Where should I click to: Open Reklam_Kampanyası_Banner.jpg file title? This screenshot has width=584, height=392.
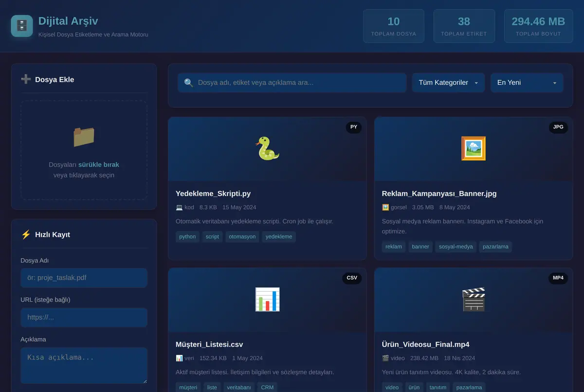tap(439, 194)
